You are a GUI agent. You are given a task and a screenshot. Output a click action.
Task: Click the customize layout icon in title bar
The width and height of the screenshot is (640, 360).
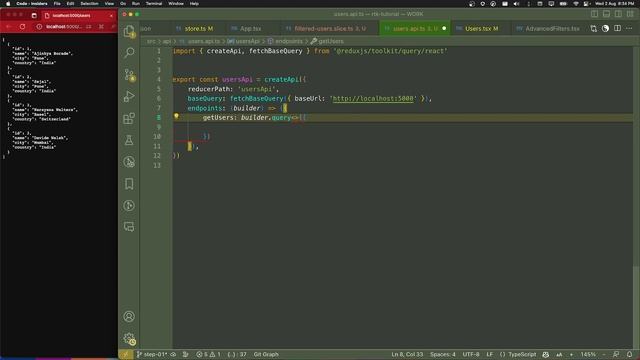tap(630, 14)
